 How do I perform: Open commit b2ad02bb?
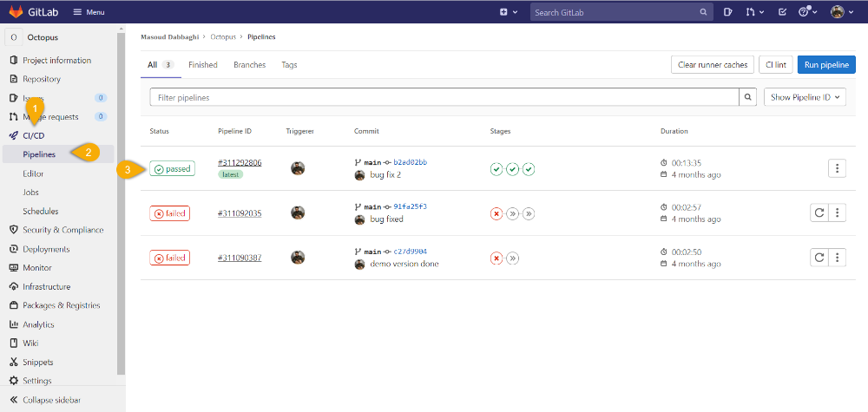pyautogui.click(x=411, y=162)
